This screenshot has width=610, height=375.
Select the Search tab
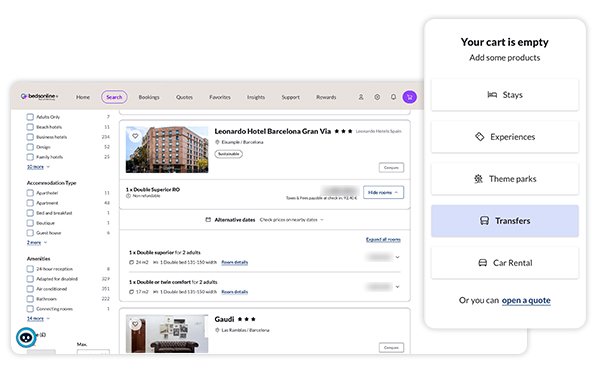tap(114, 97)
